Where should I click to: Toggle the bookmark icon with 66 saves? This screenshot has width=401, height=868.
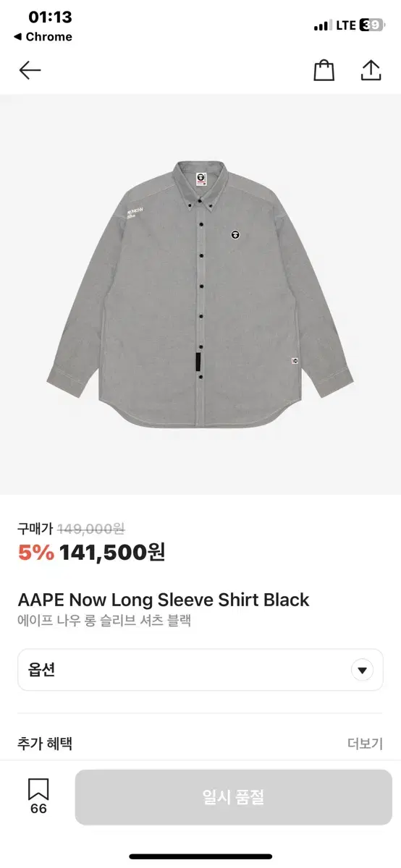coord(38,796)
